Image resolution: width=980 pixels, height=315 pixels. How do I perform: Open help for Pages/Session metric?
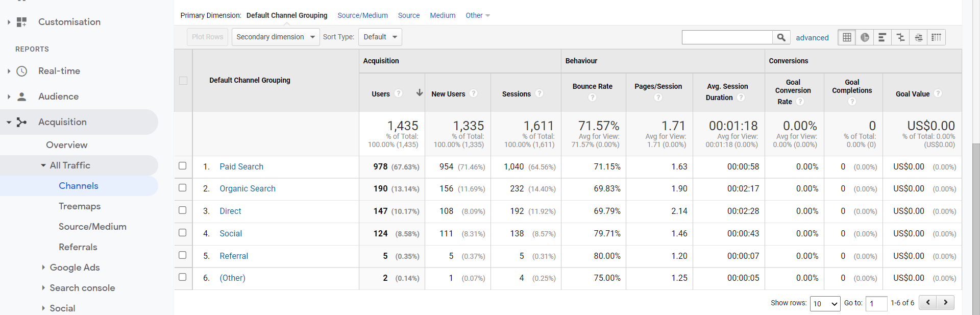[x=658, y=97]
